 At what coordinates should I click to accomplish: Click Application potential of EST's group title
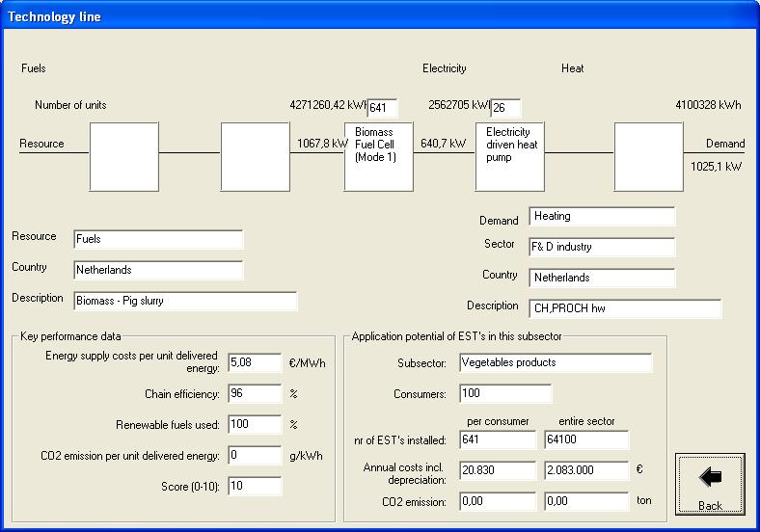click(456, 336)
